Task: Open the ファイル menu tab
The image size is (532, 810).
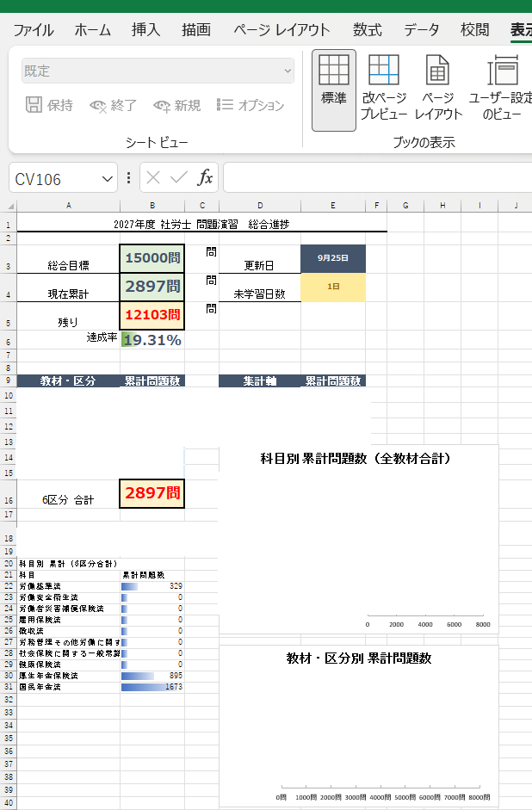Action: click(x=34, y=30)
